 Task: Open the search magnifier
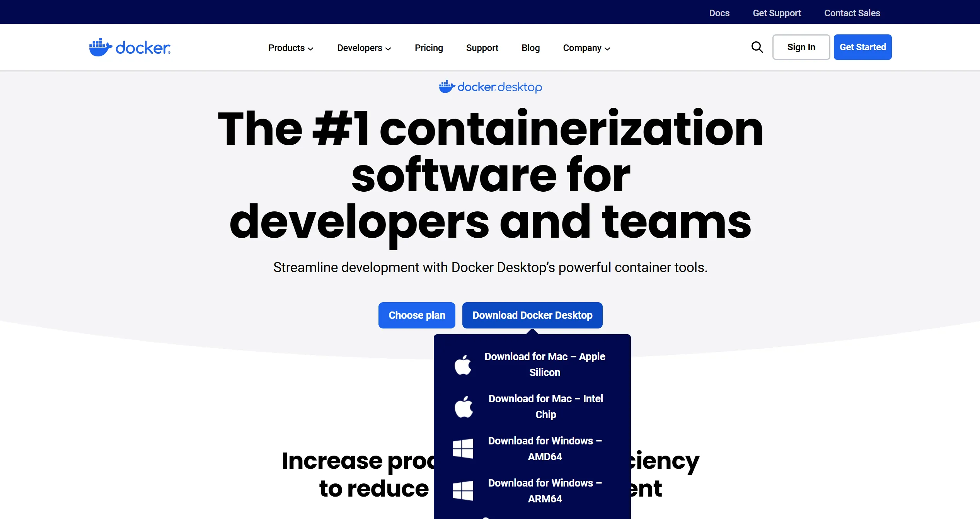pos(757,47)
